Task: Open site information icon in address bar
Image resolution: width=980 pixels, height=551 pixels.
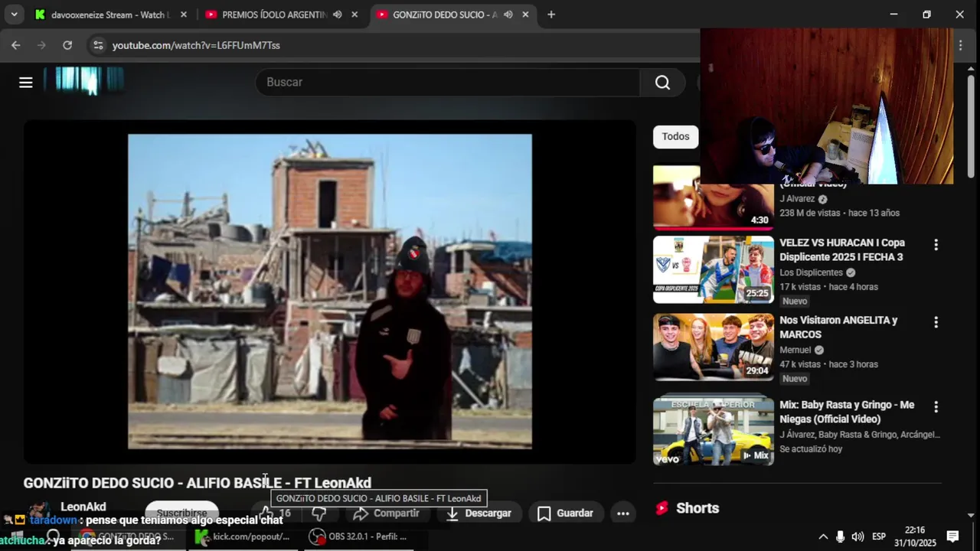Action: pyautogui.click(x=98, y=45)
